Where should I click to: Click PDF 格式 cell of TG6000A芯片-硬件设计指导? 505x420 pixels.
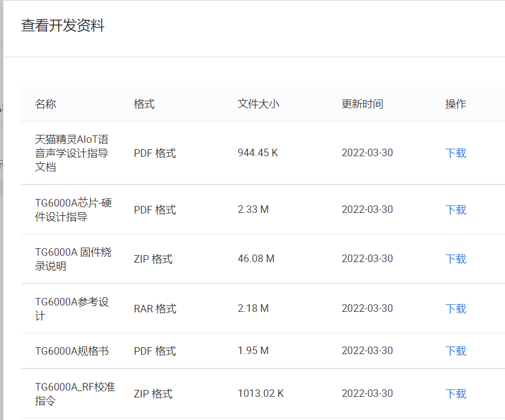click(155, 209)
